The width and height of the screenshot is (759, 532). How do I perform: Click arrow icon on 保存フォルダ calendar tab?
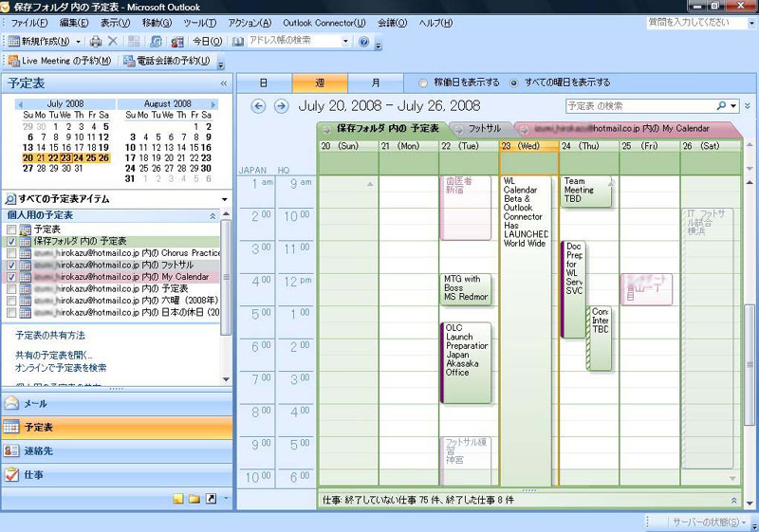(x=326, y=129)
